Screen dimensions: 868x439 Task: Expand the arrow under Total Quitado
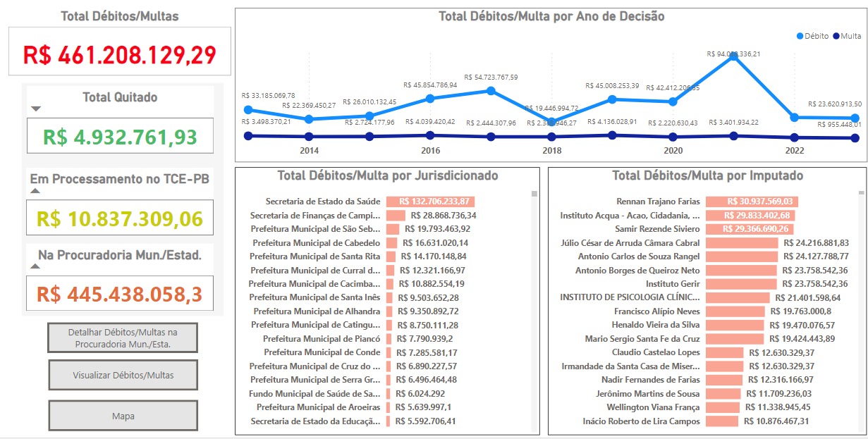pos(37,109)
